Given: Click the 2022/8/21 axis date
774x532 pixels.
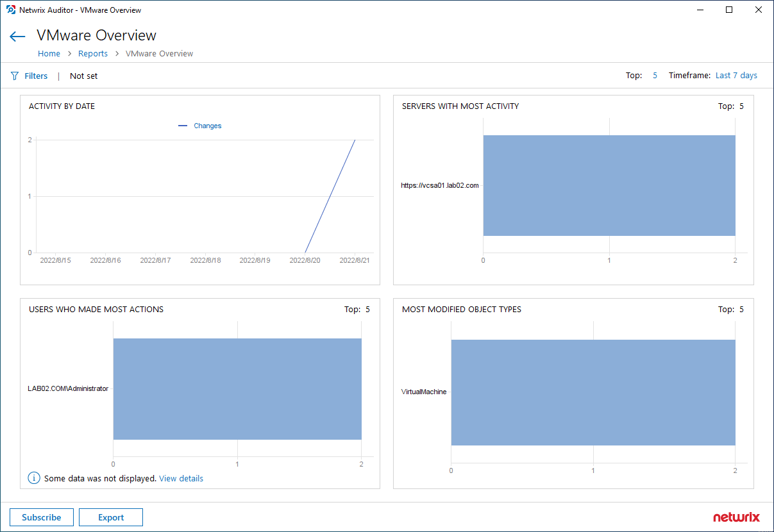Looking at the screenshot, I should [x=355, y=260].
